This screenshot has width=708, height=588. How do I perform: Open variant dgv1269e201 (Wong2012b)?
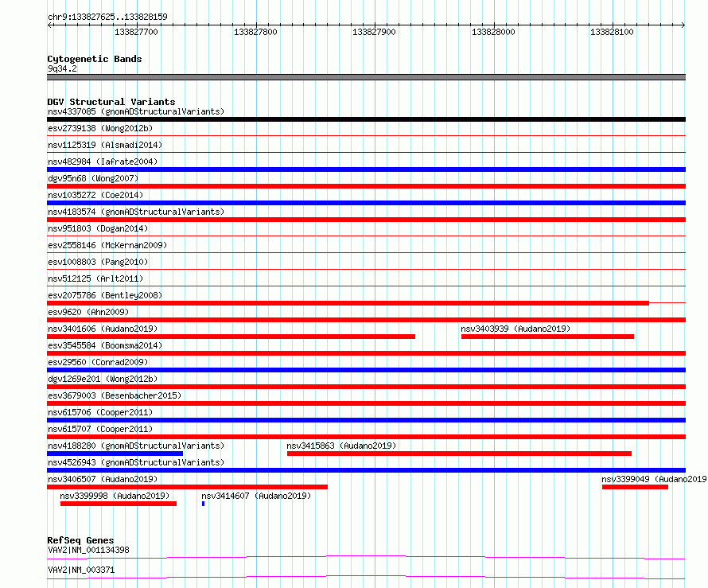103,379
